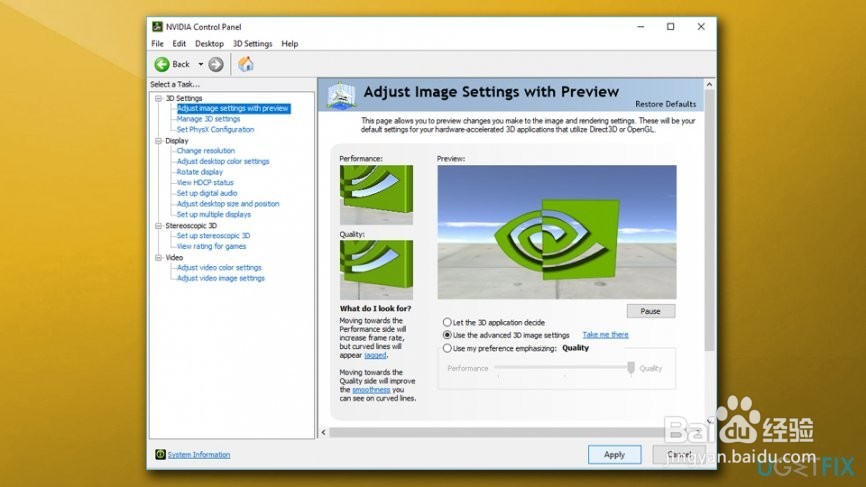Follow the Take me there link
This screenshot has height=487, width=866.
(605, 335)
